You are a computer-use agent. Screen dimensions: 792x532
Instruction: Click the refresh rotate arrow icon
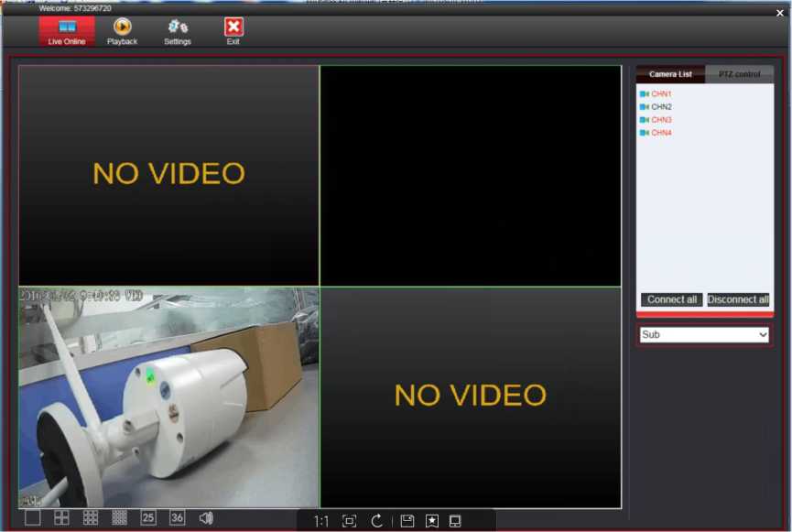click(x=376, y=521)
